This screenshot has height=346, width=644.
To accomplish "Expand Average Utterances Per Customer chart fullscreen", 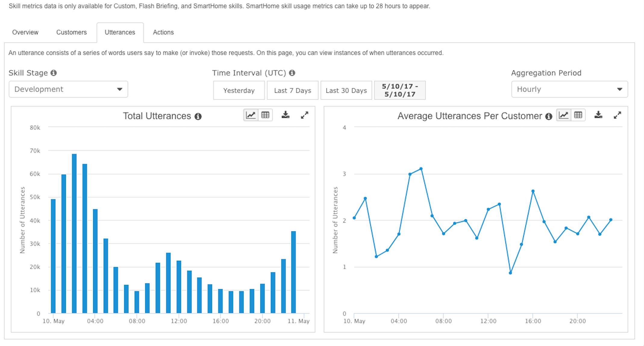I will coord(617,115).
